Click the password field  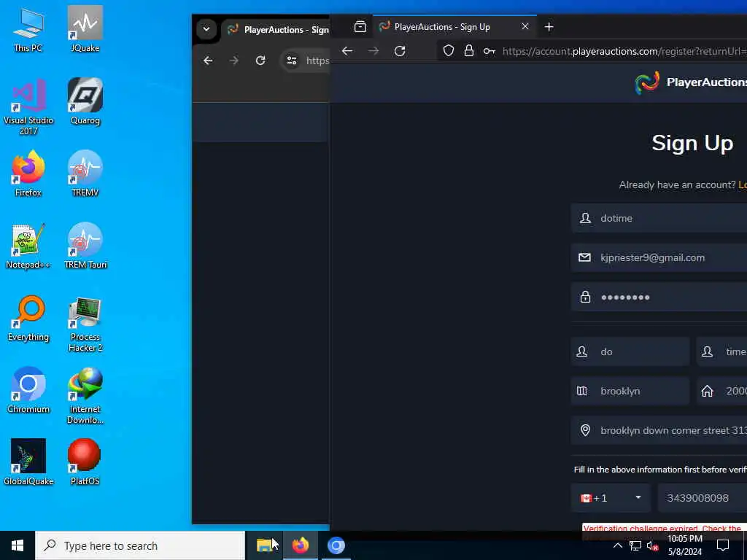point(659,297)
